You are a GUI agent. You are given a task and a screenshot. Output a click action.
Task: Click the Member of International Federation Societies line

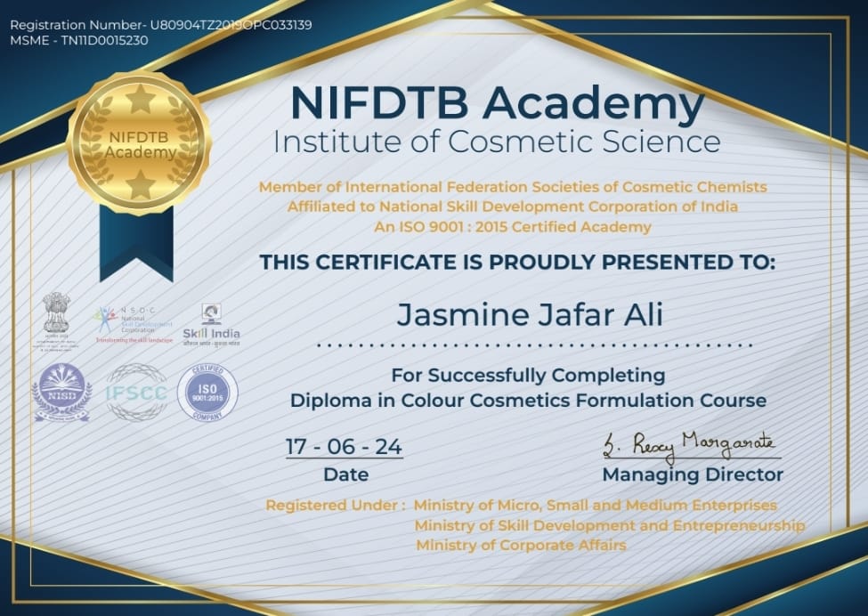pyautogui.click(x=513, y=187)
